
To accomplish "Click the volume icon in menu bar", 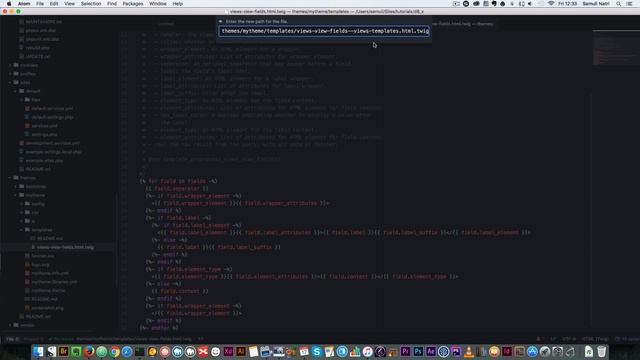I will 530,4.
